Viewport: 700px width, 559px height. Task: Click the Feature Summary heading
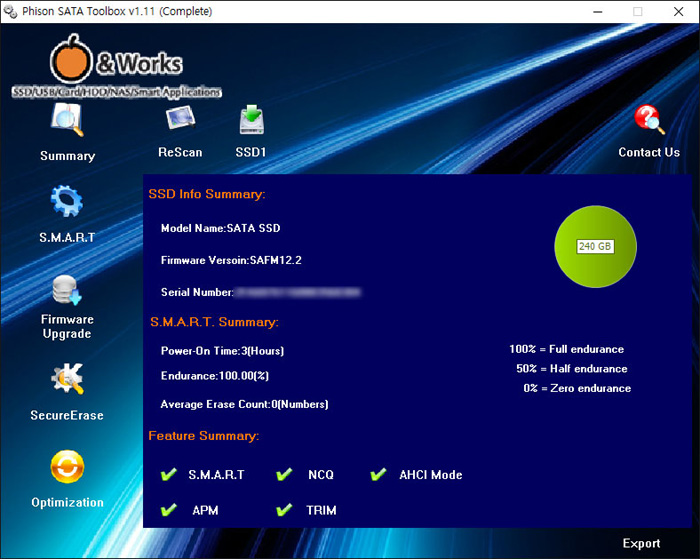pyautogui.click(x=204, y=436)
